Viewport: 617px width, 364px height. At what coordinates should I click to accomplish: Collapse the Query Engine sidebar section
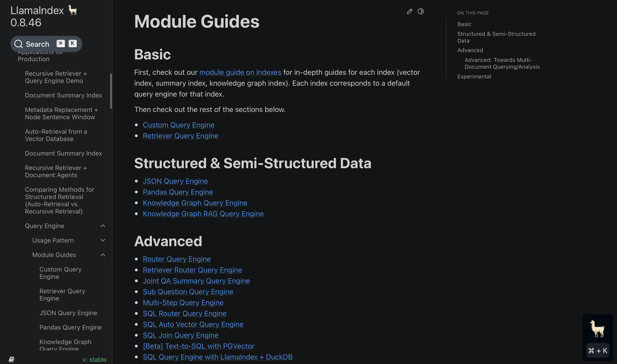pyautogui.click(x=103, y=226)
